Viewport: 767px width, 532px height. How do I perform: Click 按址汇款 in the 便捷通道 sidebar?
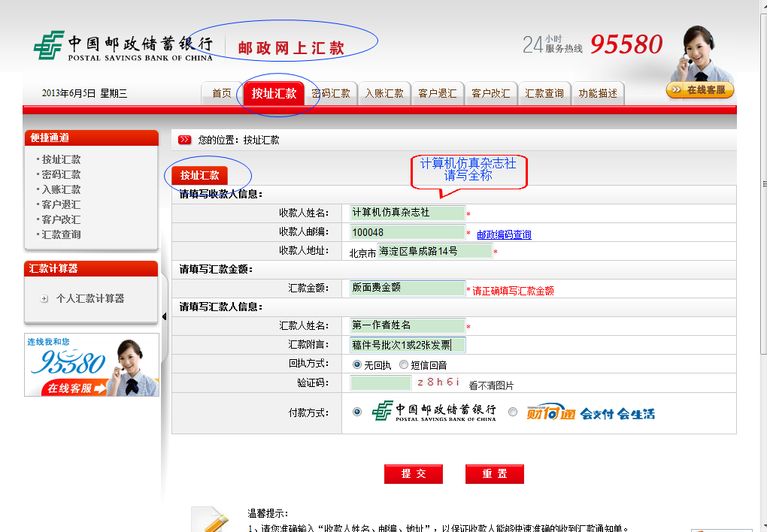[61, 159]
